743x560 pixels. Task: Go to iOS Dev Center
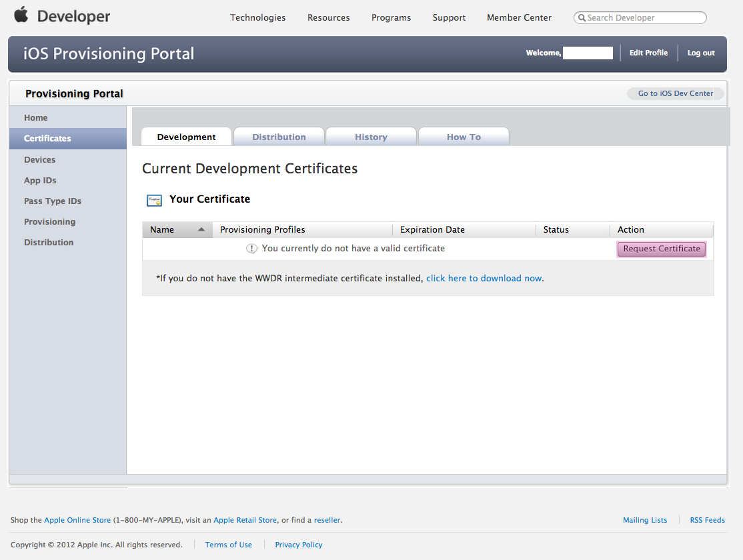point(675,93)
